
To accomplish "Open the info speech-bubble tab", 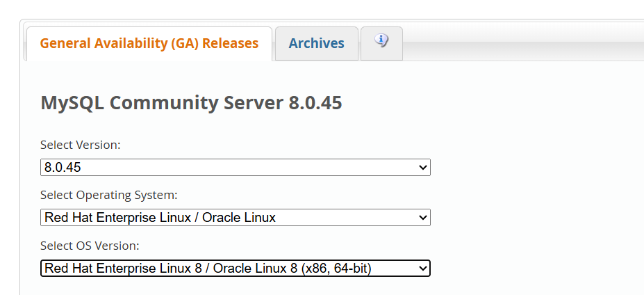I will (381, 43).
